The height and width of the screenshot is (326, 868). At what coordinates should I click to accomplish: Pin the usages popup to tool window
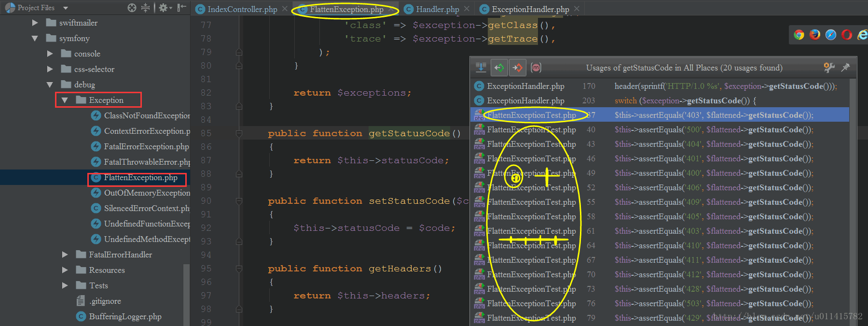tap(845, 68)
